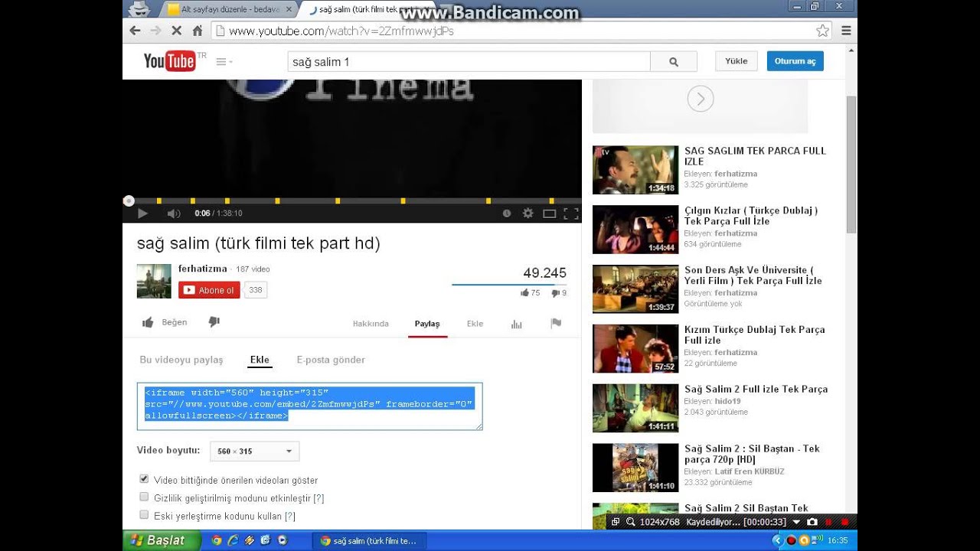
Task: Open the YouTube guide menu icon
Action: [x=224, y=62]
